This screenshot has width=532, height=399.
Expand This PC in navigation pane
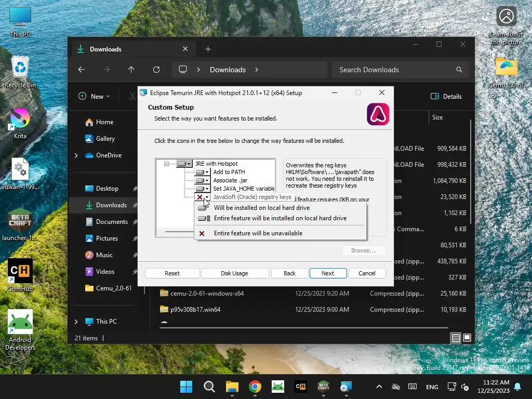[x=76, y=322]
